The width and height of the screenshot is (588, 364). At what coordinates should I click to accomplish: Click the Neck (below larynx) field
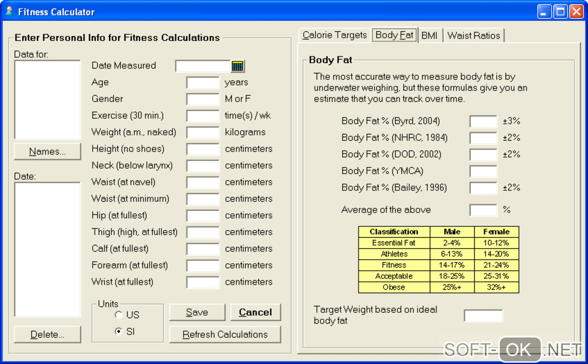coord(203,165)
